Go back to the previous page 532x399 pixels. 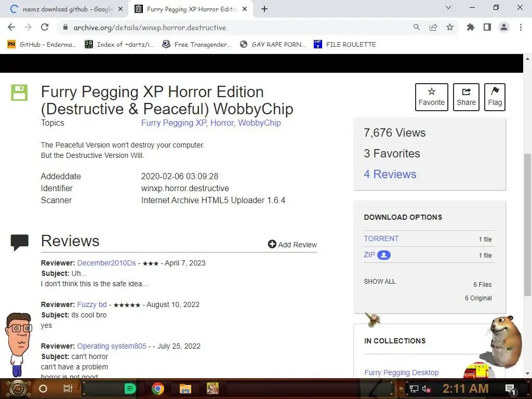click(11, 27)
